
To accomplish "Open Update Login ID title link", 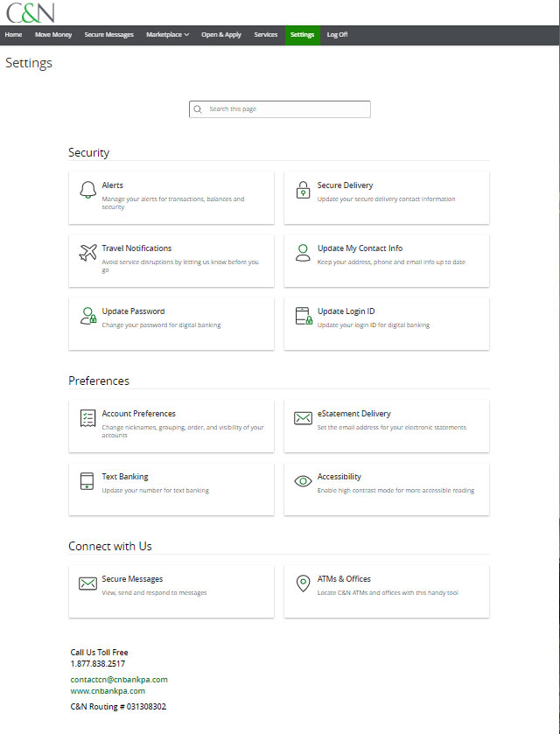I will tap(346, 311).
